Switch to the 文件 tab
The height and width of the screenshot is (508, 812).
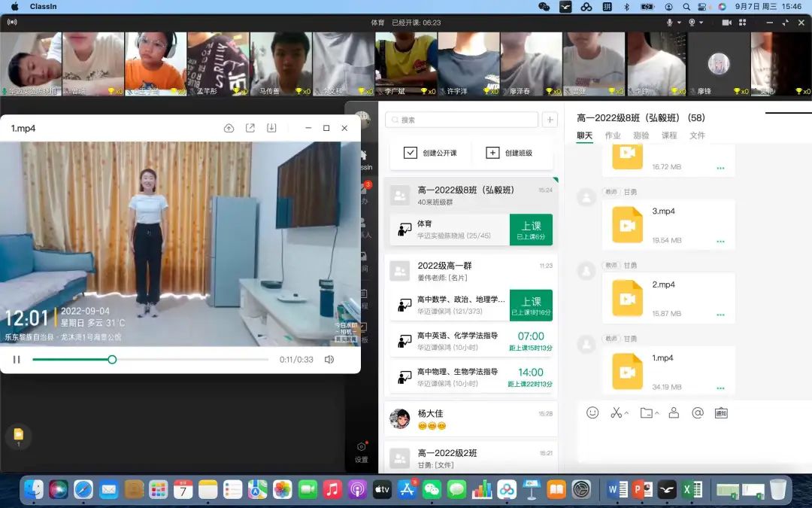[697, 135]
